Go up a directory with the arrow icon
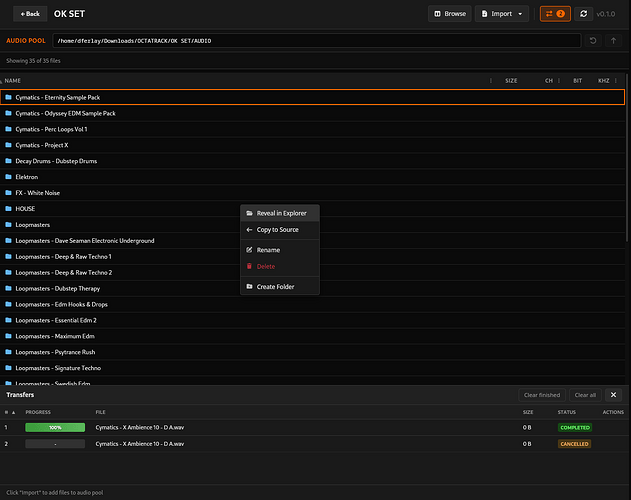 (613, 41)
